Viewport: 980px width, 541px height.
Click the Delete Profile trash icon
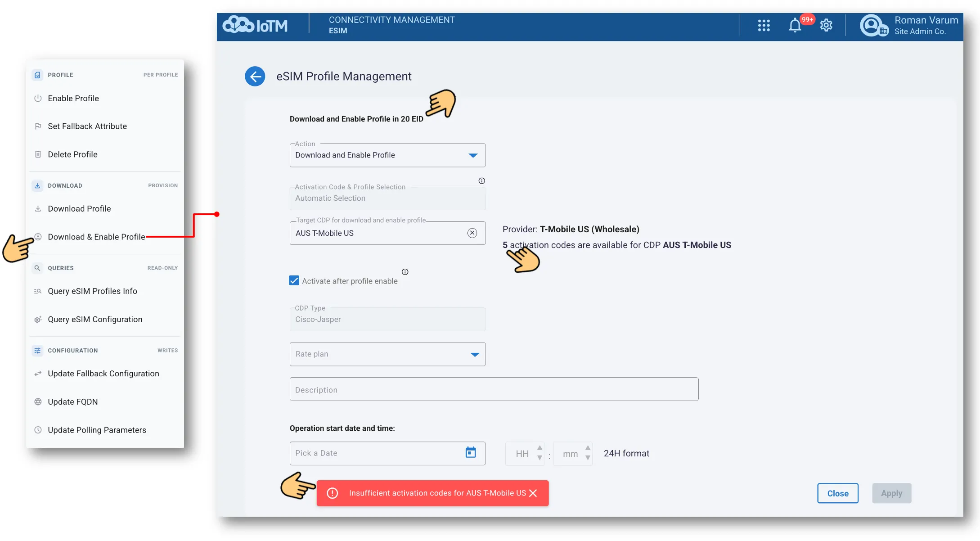pos(38,154)
